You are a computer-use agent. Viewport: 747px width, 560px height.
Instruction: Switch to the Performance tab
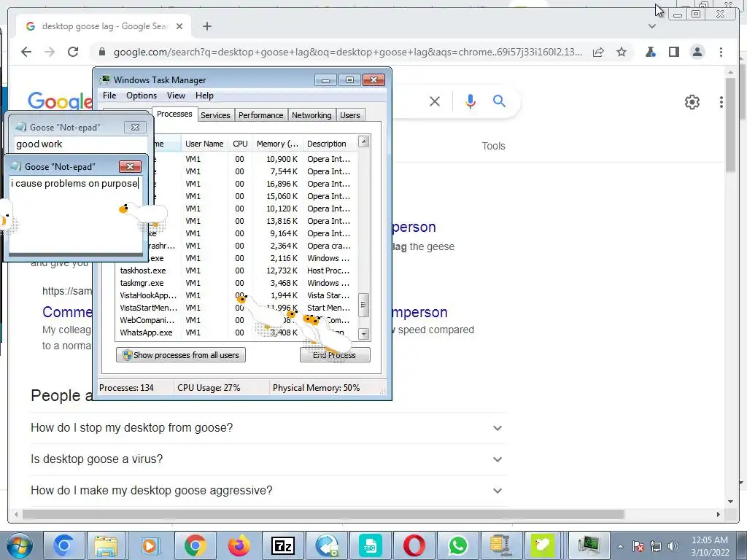pos(260,115)
